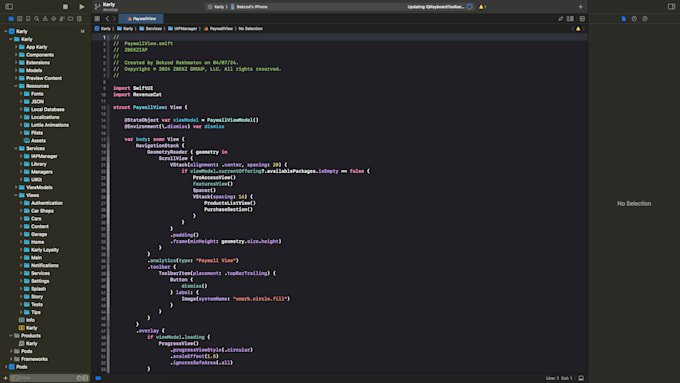Show the Debug navigator
Screen dimensions: 680x383
point(62,19)
